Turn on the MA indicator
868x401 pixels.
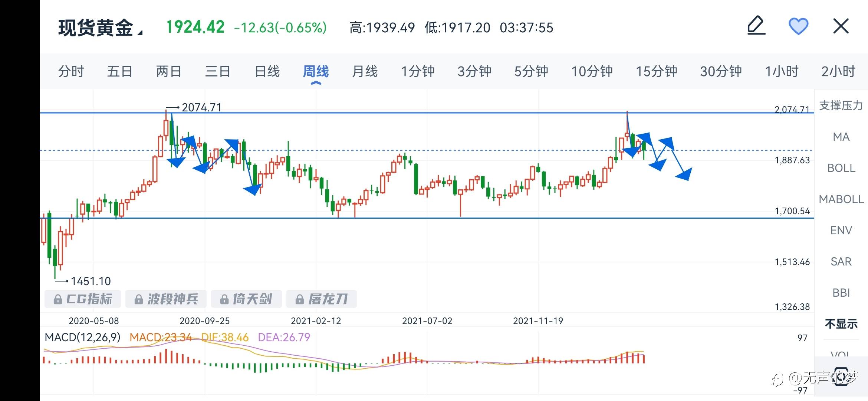(x=841, y=137)
